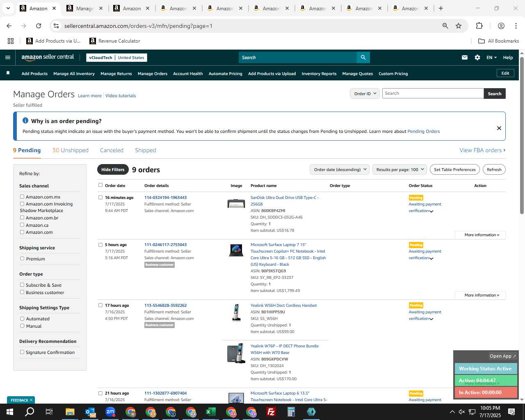Open the Order ID search type dropdown
Screen dimensions: 525x420
(x=364, y=94)
